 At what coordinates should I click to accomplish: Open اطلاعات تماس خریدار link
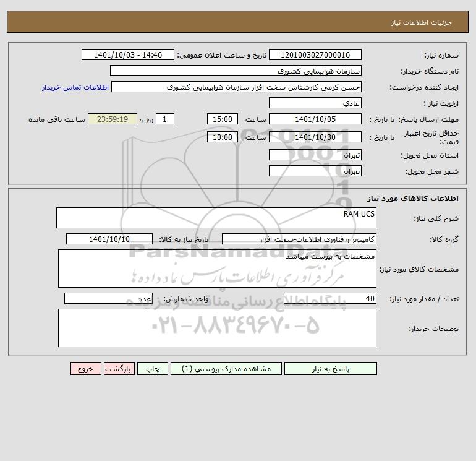pos(75,87)
